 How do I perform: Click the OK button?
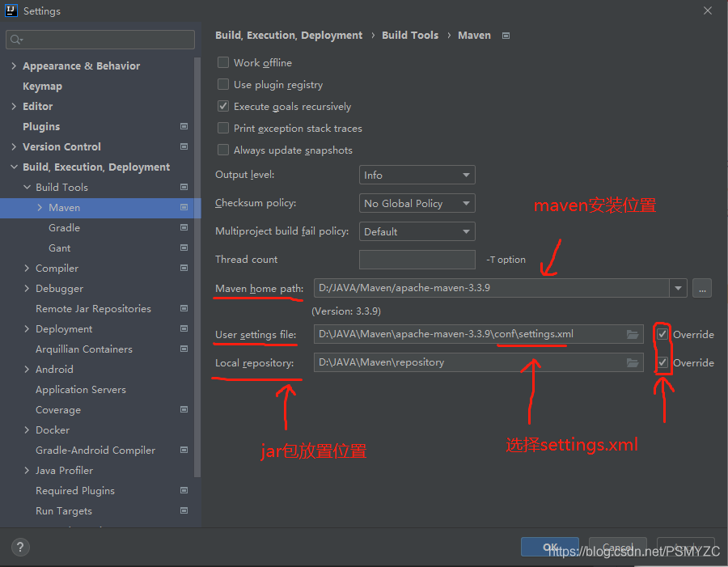tap(550, 547)
